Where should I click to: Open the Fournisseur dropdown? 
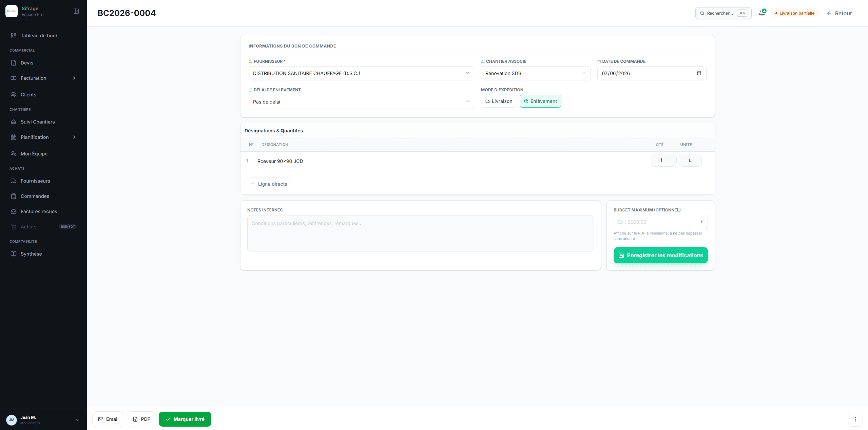click(x=361, y=73)
